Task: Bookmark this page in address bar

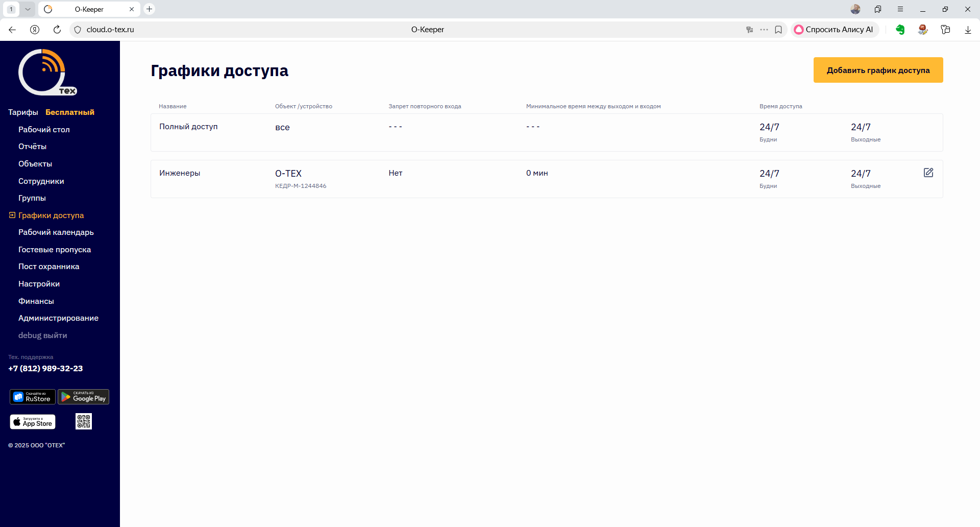Action: 778,30
